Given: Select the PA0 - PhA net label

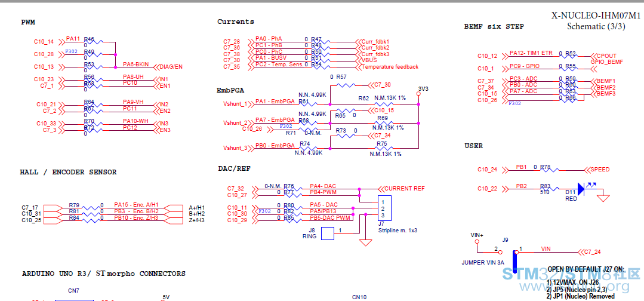Looking at the screenshot, I should pyautogui.click(x=269, y=39).
